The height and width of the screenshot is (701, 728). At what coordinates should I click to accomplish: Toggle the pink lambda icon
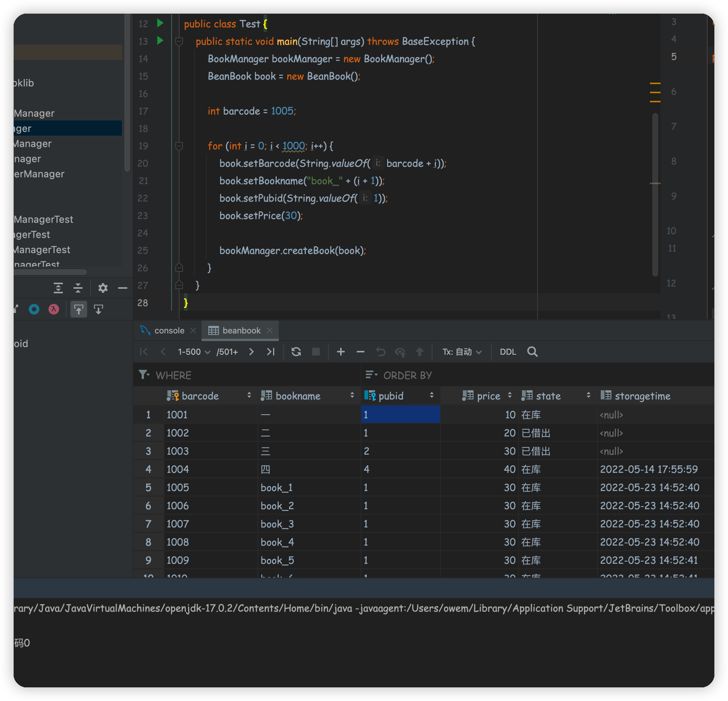tap(54, 309)
